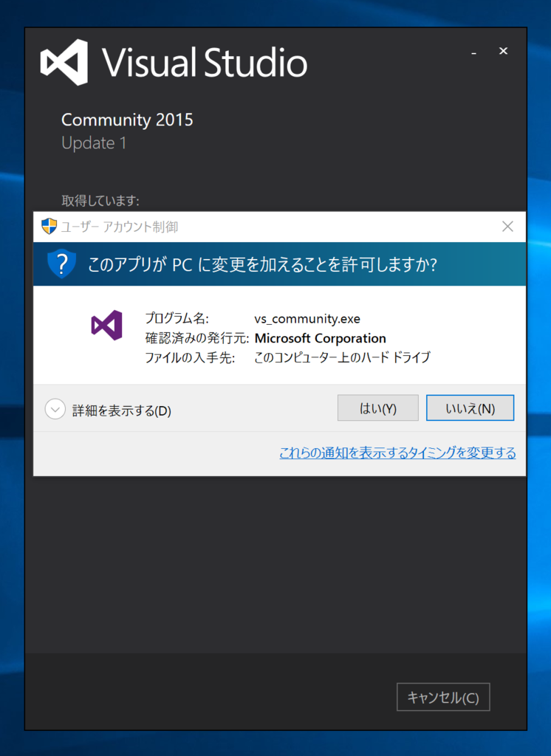551x756 pixels.
Task: Close the Visual Studio installer window
Action: [503, 51]
